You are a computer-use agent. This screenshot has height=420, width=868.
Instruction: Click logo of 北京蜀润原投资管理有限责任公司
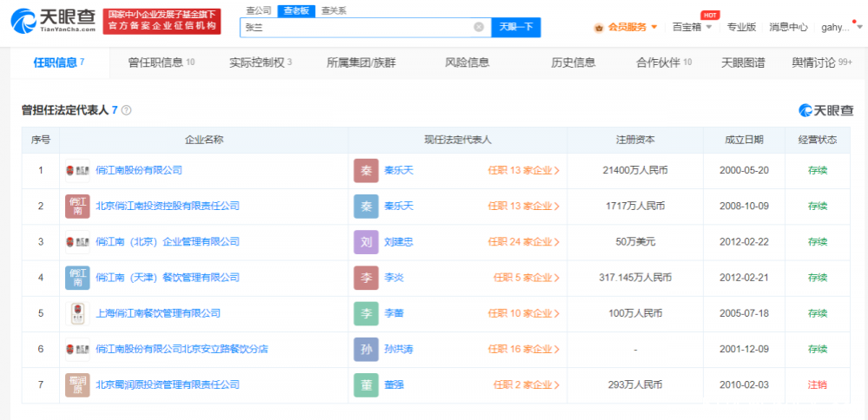[x=77, y=385]
